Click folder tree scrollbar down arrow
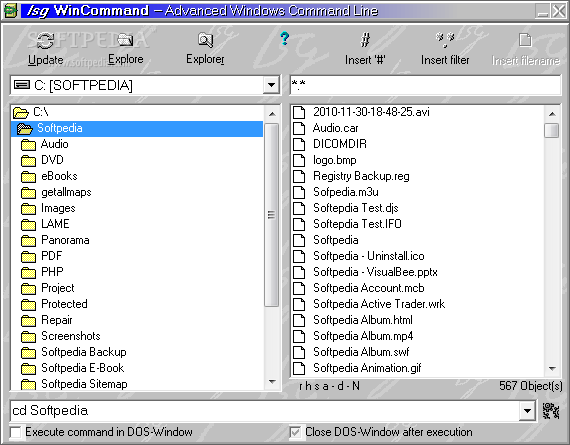Viewport: 570px width, 445px height. (272, 382)
